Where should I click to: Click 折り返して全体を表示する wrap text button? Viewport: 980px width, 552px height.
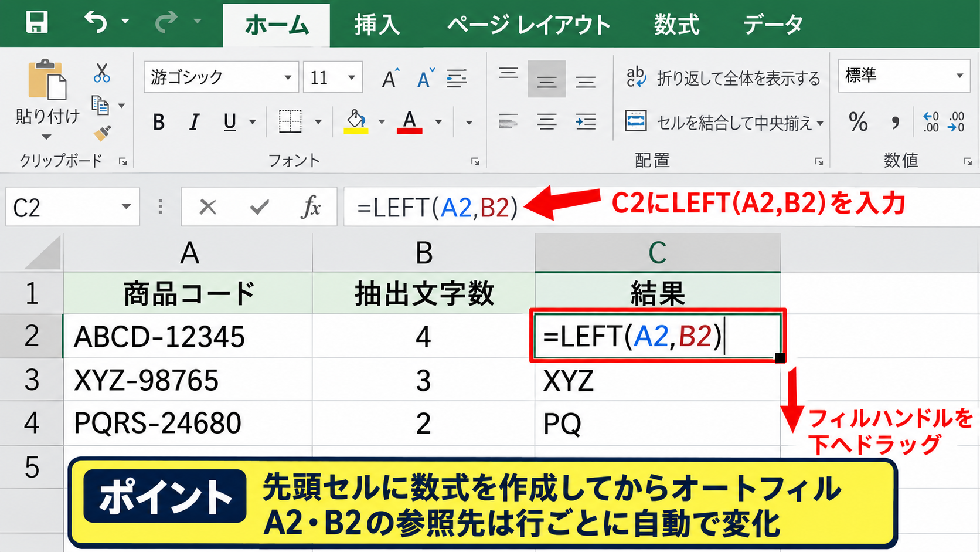(724, 78)
